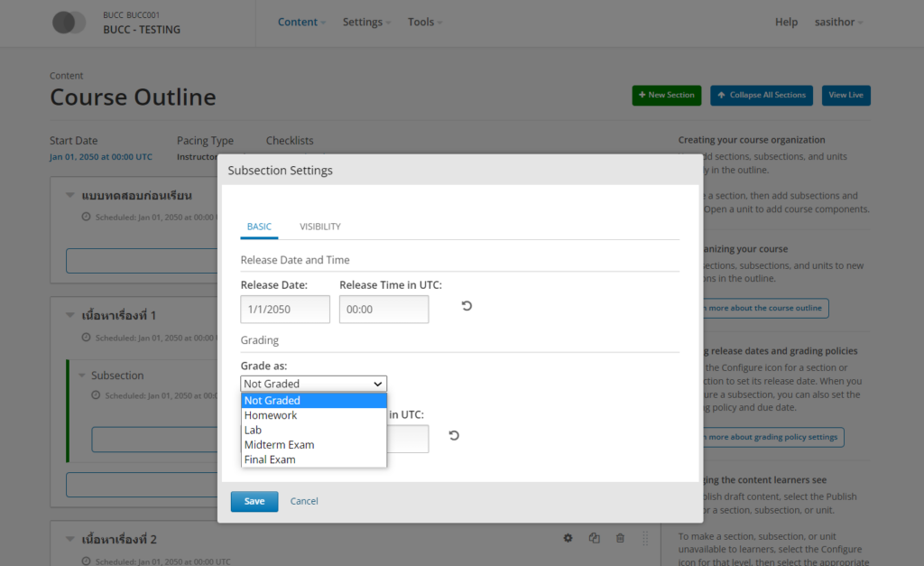The height and width of the screenshot is (566, 924).
Task: Choose Homework in the Grade as list
Action: tap(271, 415)
